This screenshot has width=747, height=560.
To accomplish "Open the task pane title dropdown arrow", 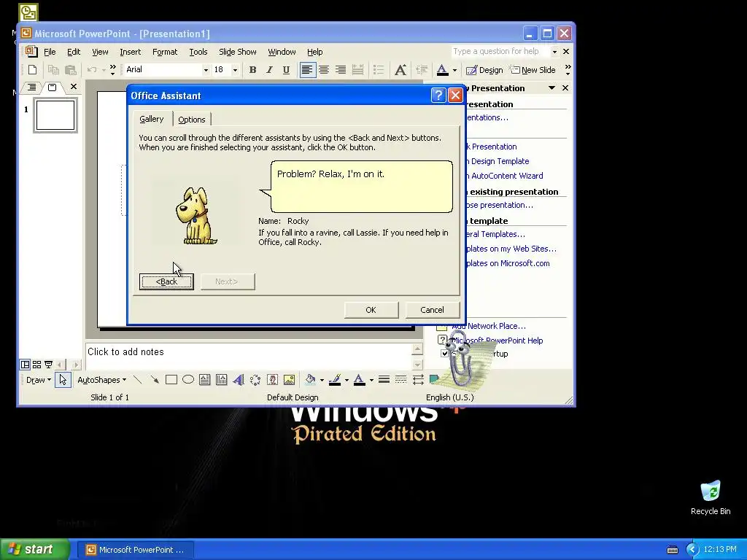I will (x=551, y=87).
